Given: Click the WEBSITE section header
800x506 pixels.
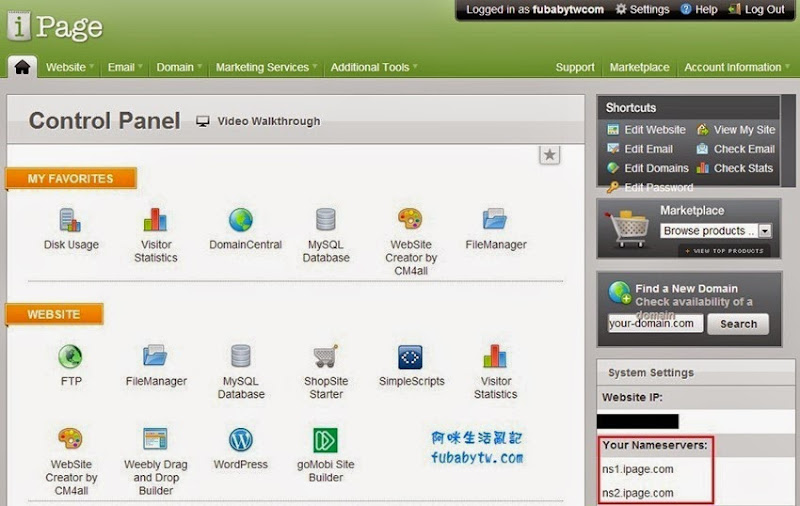Looking at the screenshot, I should (54, 314).
